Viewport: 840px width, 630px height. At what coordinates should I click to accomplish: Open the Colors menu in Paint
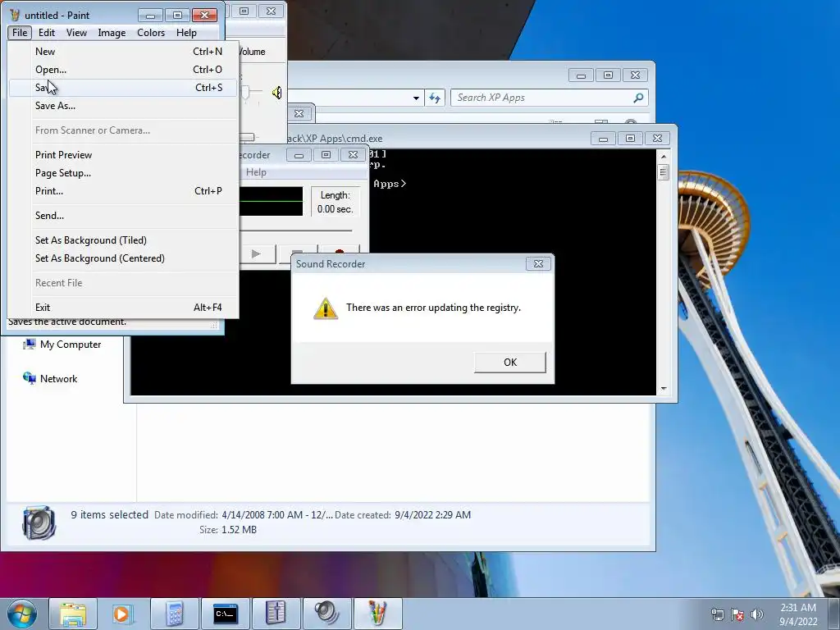(x=151, y=33)
